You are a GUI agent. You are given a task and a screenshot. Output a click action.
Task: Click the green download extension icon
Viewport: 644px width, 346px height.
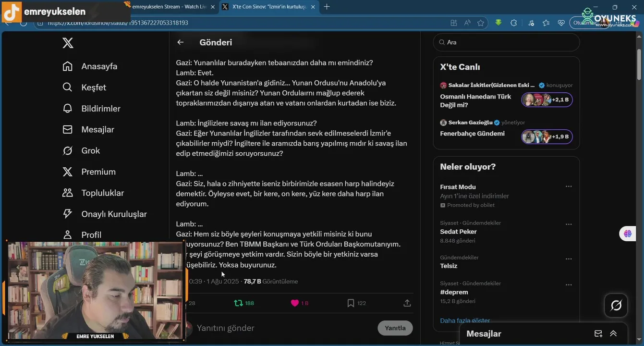[498, 23]
